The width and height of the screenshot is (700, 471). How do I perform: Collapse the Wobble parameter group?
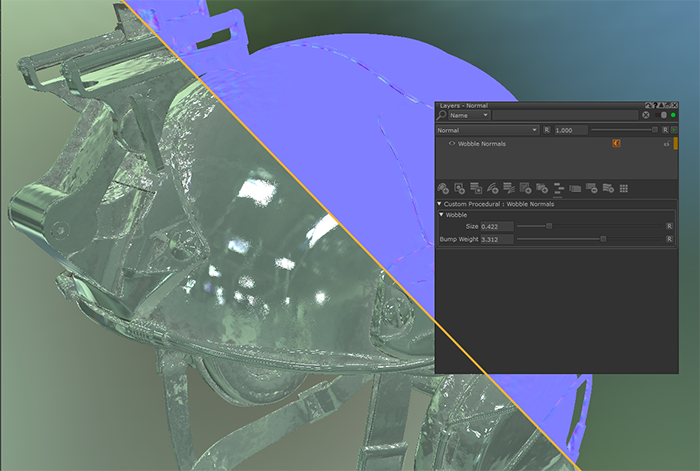(441, 215)
